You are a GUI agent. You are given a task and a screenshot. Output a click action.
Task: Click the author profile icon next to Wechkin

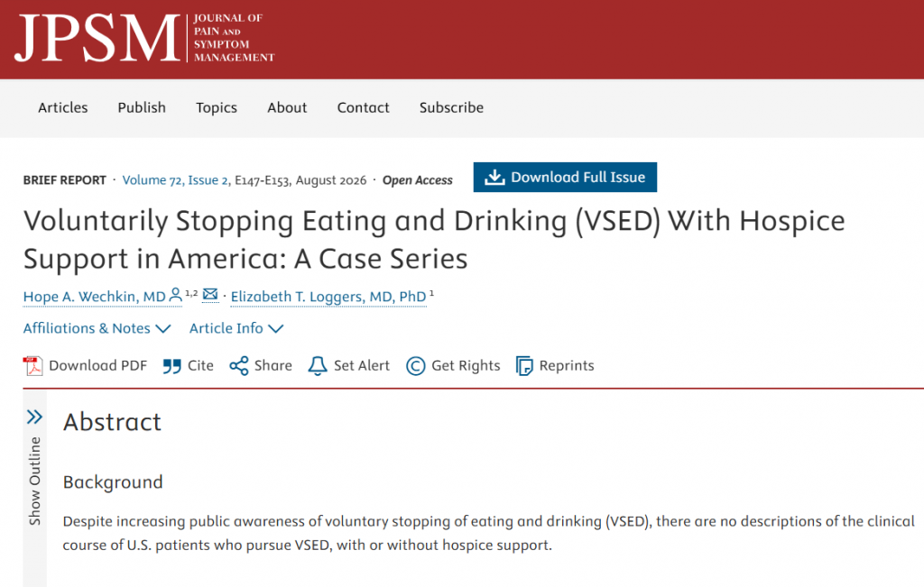(x=175, y=295)
